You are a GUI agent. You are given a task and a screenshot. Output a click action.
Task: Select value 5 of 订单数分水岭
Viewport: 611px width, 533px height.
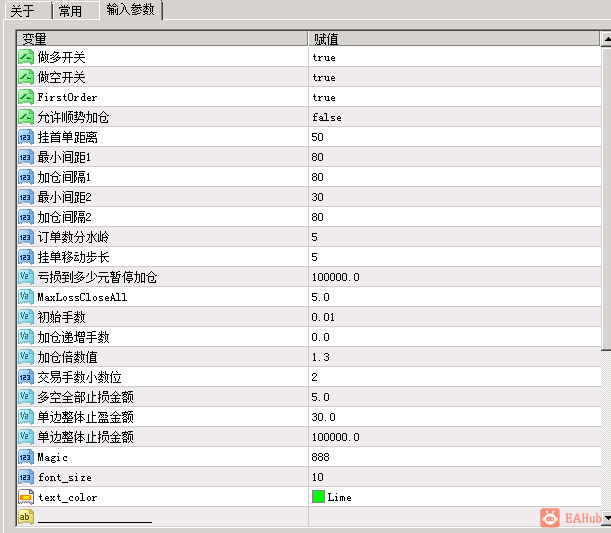click(314, 237)
